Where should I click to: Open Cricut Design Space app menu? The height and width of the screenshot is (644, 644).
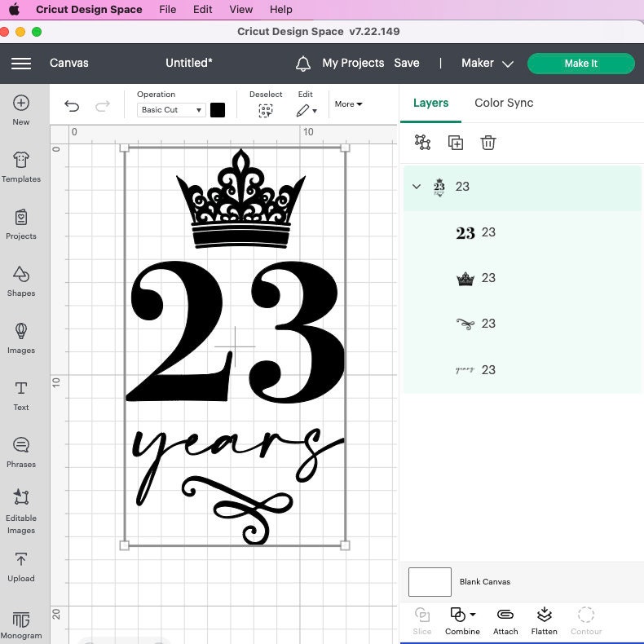point(89,9)
